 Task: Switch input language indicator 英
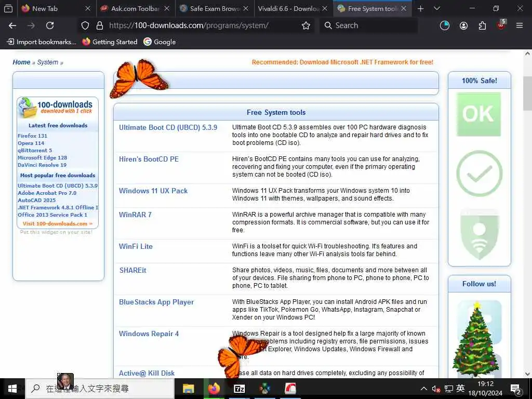click(460, 388)
